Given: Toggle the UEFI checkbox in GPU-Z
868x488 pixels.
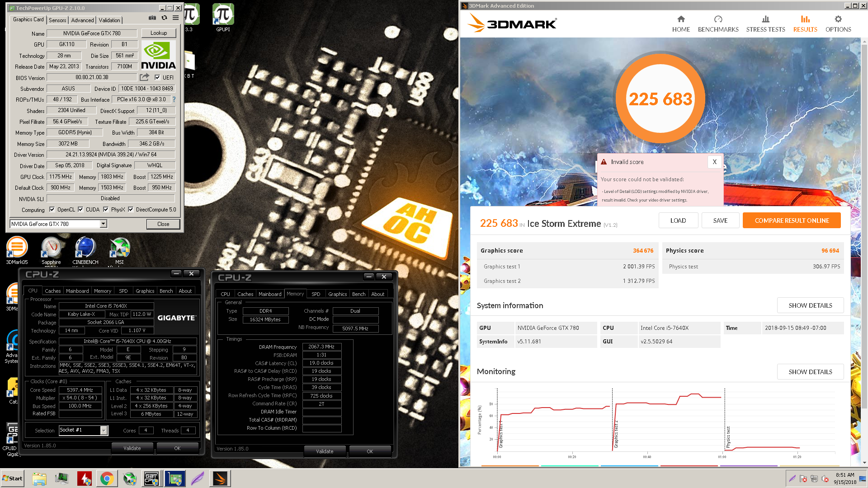Looking at the screenshot, I should click(157, 77).
